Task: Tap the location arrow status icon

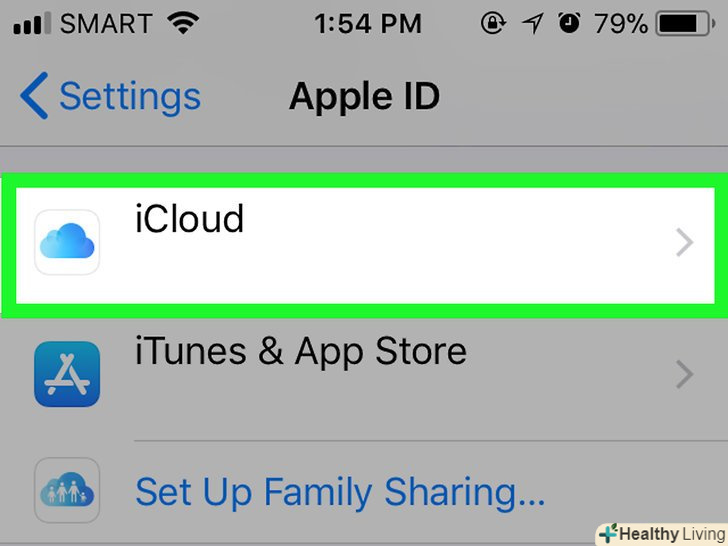Action: (x=533, y=23)
